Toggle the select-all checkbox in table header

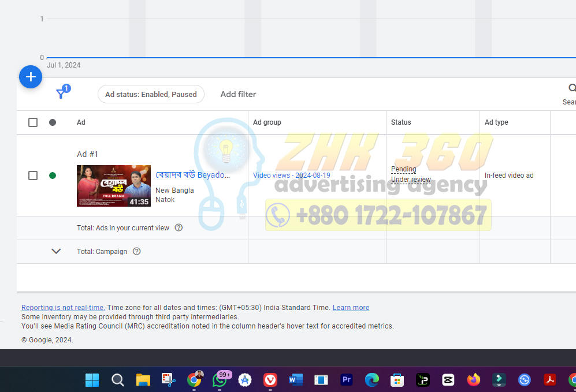tap(33, 122)
